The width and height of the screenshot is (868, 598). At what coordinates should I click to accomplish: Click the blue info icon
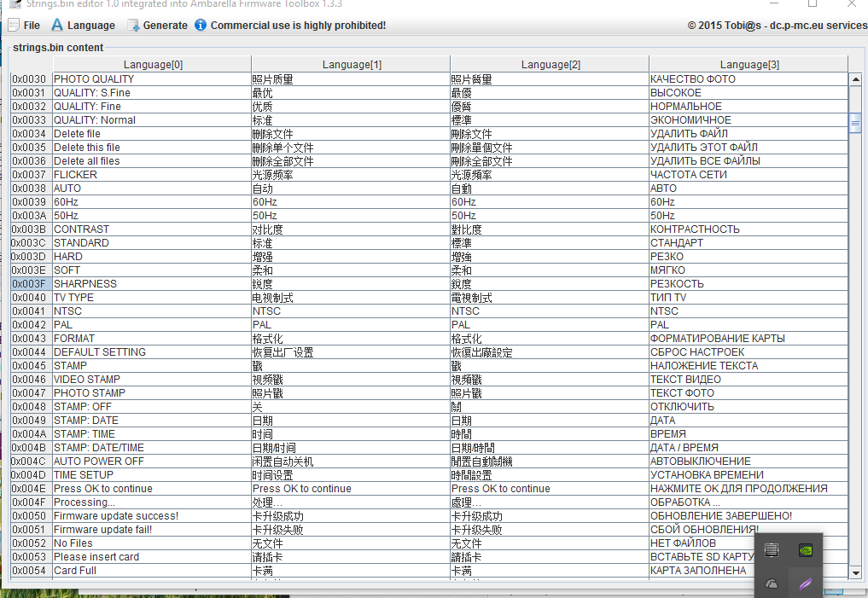pyautogui.click(x=201, y=25)
